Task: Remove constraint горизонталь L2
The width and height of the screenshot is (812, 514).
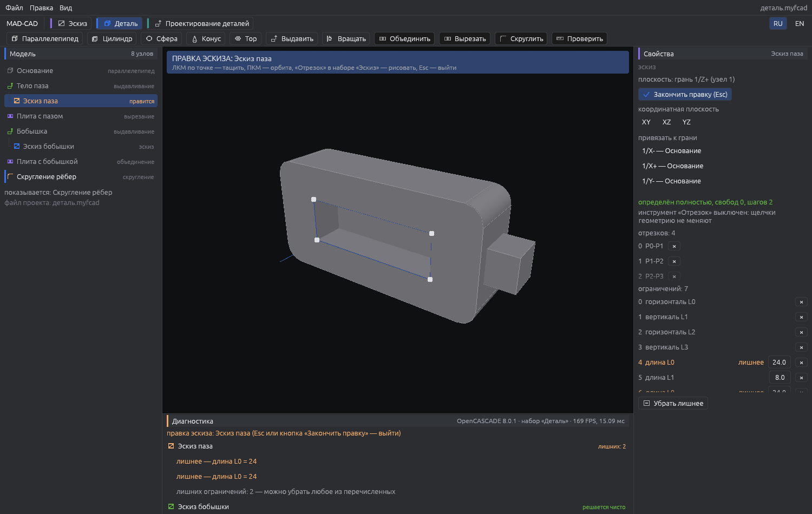Action: (801, 332)
